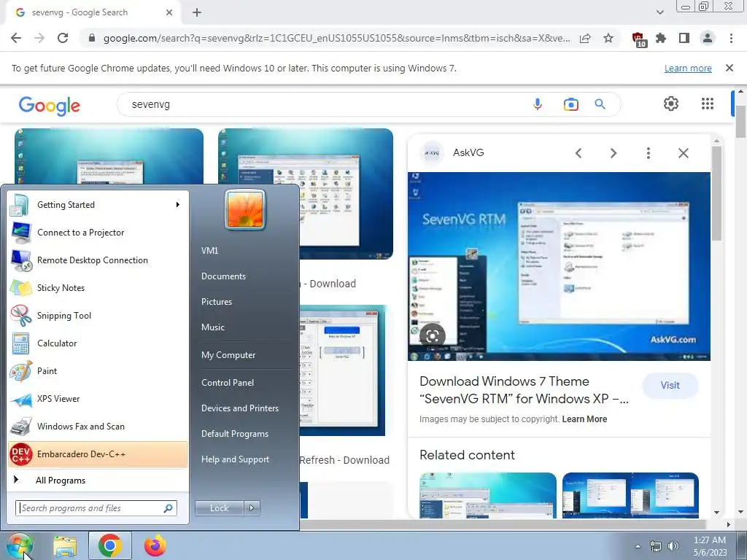Click the Google logo
The height and width of the screenshot is (560, 747).
pyautogui.click(x=50, y=106)
